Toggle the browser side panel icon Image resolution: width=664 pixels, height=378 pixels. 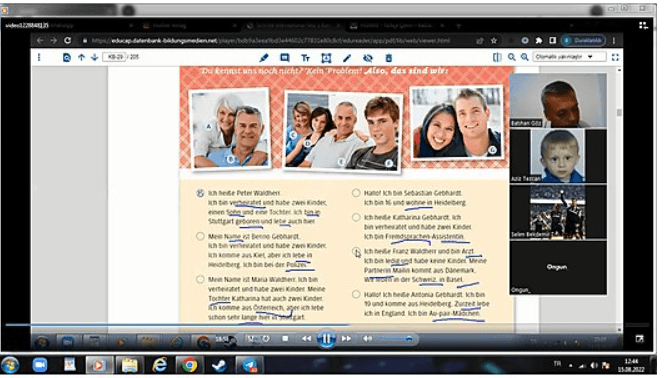[553, 41]
